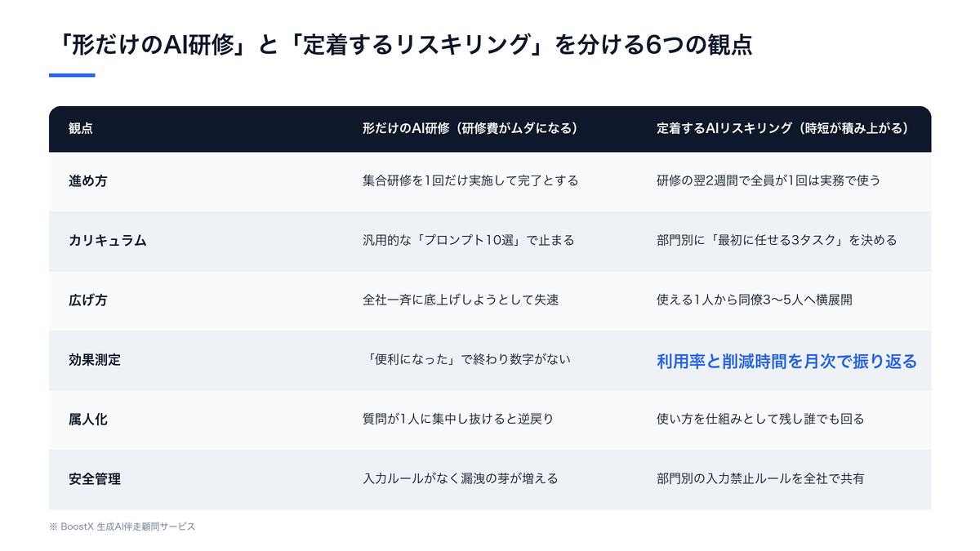
Task: Click the BoostX 生成AI伴走顧問サービス footnote
Action: pos(122,527)
